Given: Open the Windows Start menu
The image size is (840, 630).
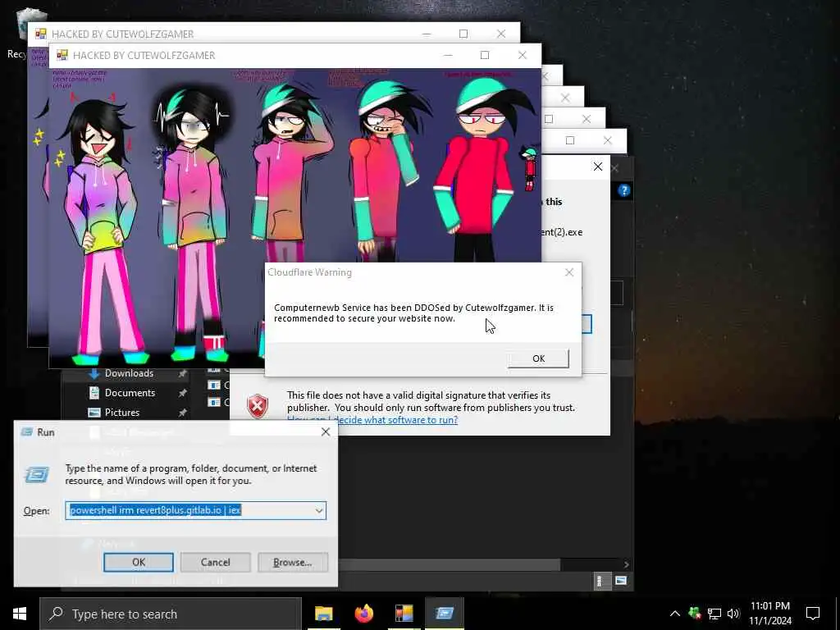Looking at the screenshot, I should click(20, 614).
